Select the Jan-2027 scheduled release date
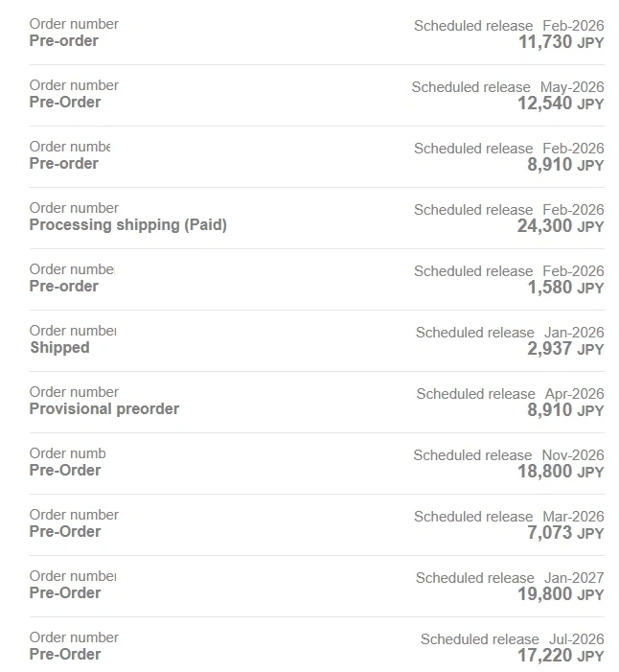 574,578
